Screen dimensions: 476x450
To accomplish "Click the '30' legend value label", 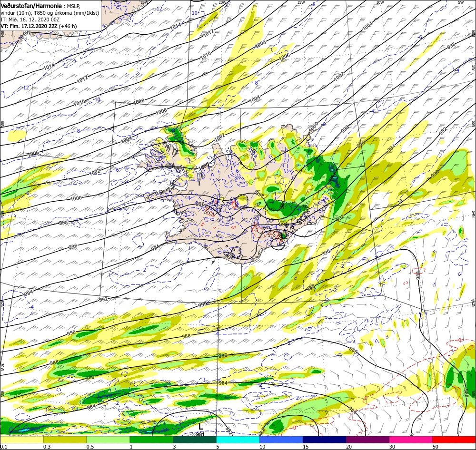I will [392, 446].
